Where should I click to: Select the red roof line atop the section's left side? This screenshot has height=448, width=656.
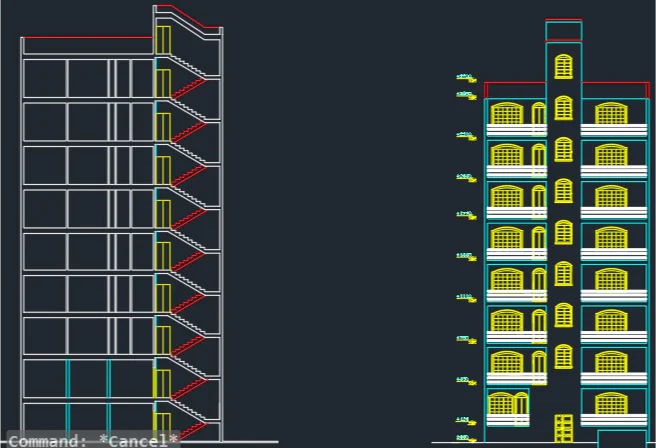coord(88,38)
